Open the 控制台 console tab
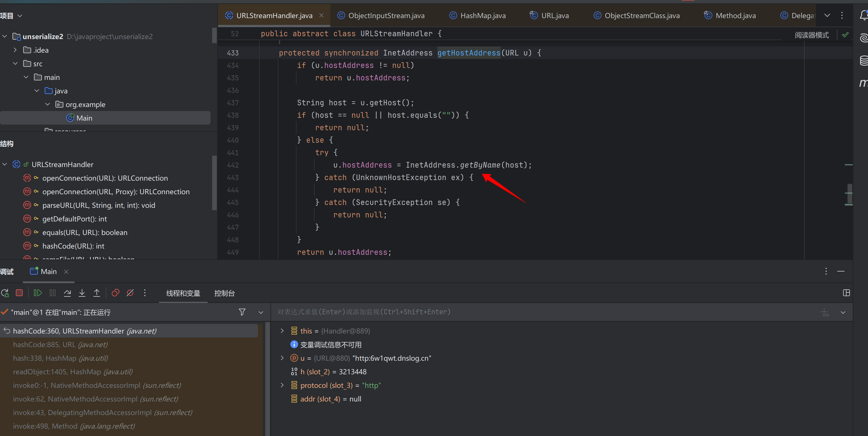 pyautogui.click(x=224, y=293)
